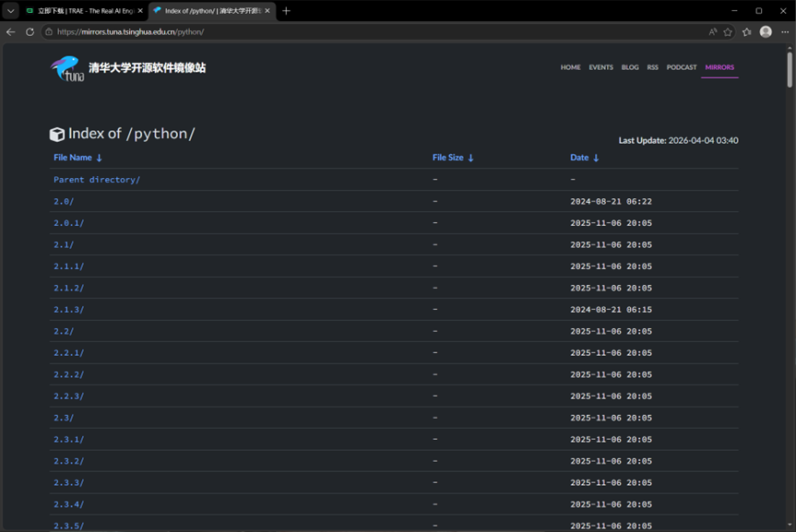Viewport: 796px width, 532px height.
Task: Open the 2.3.3/ directory
Action: pyautogui.click(x=69, y=483)
